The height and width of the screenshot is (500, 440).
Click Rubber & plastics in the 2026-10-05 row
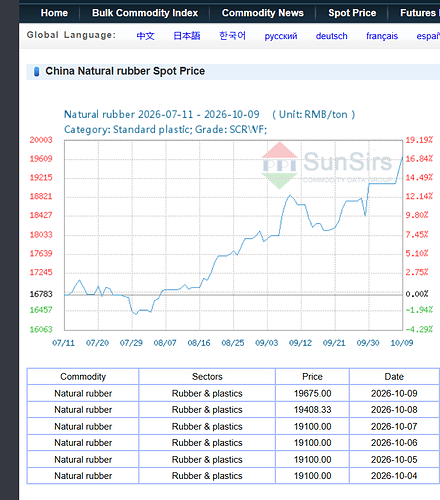[x=207, y=459]
